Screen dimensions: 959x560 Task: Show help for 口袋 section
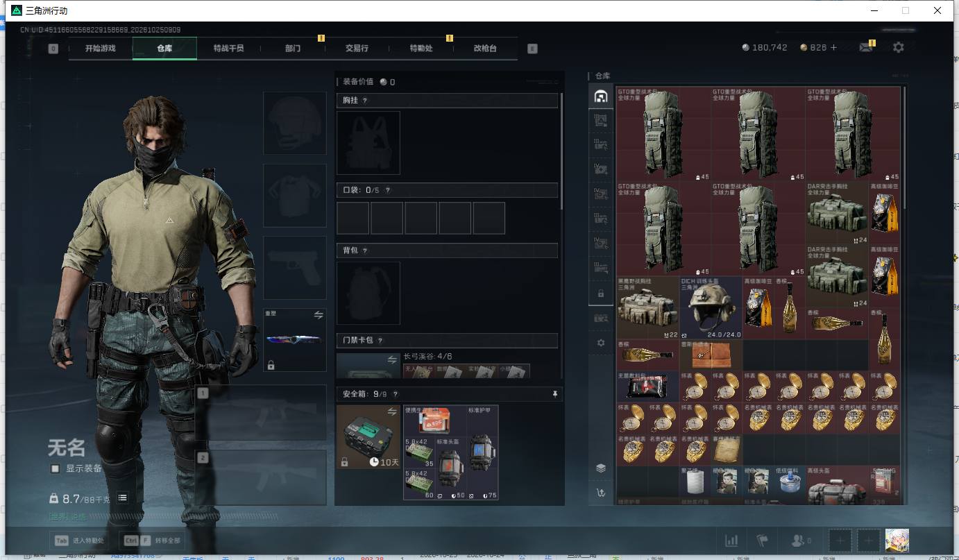pyautogui.click(x=388, y=190)
